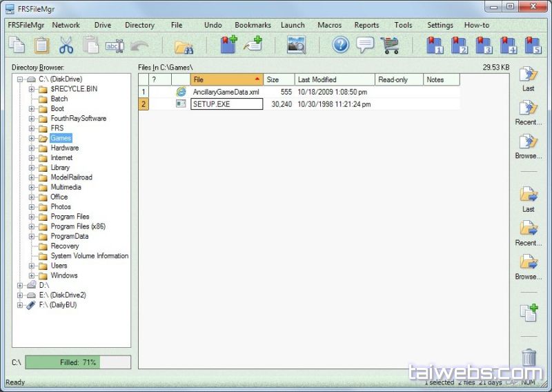Open the Macros menu
Viewport: 552px width, 392px height.
click(329, 25)
